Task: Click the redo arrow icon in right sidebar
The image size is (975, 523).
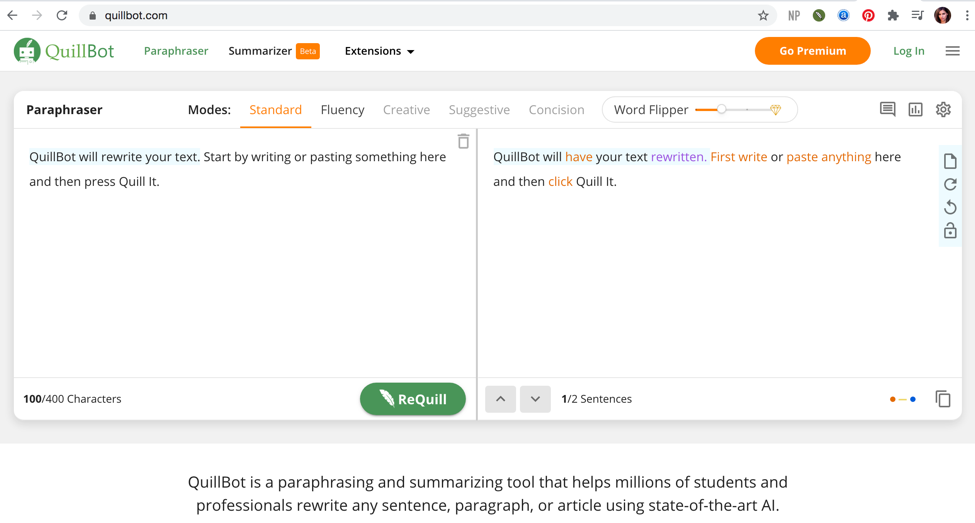Action: [950, 184]
